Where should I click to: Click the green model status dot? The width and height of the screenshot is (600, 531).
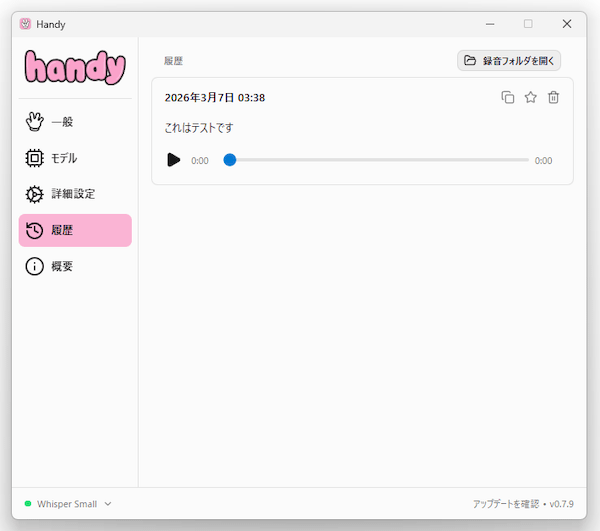(x=28, y=504)
